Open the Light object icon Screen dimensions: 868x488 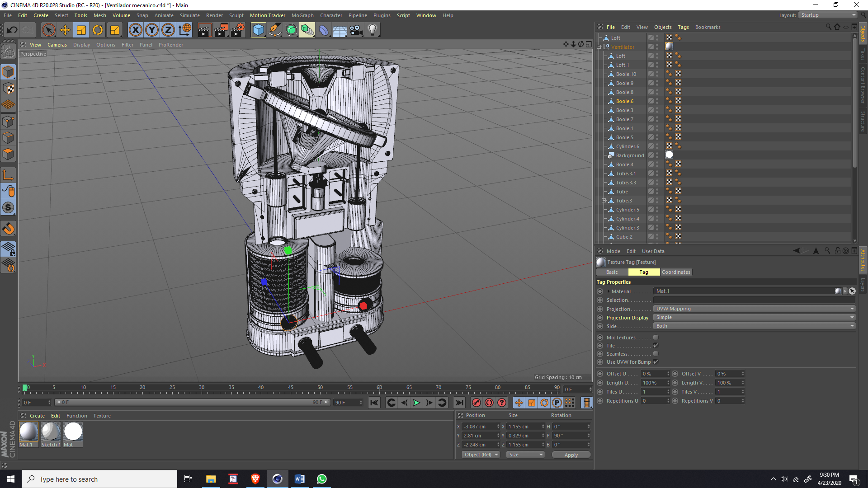click(372, 30)
